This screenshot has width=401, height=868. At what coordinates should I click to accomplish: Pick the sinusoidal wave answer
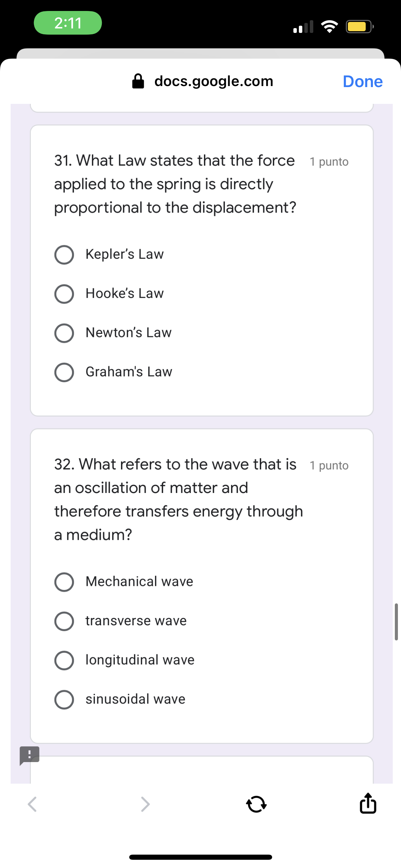[64, 700]
